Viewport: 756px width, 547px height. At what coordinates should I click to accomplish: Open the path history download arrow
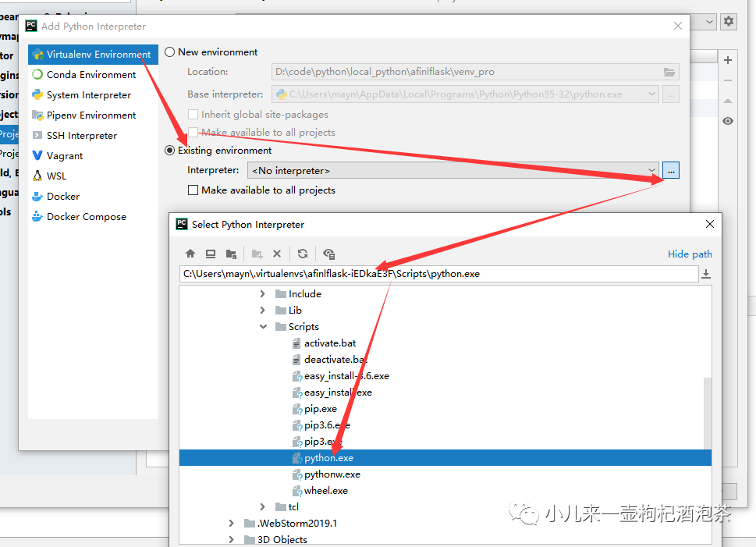click(706, 274)
